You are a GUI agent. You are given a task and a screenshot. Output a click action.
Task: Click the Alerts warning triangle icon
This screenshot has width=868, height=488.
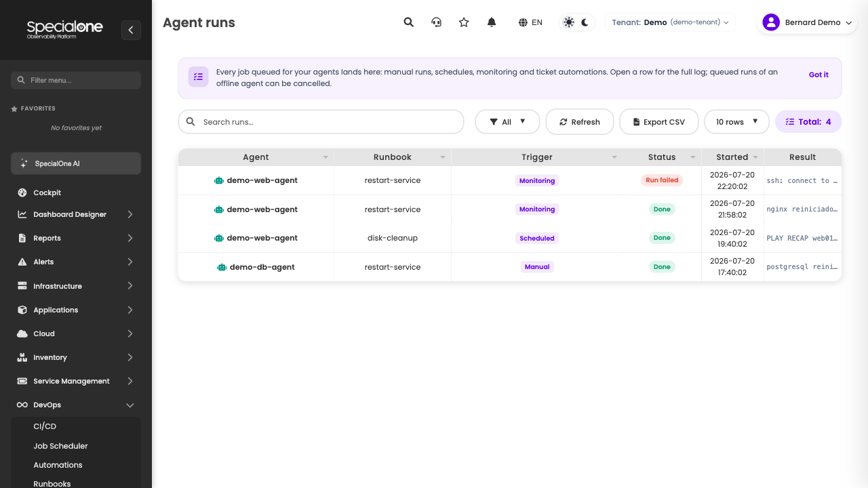click(22, 262)
